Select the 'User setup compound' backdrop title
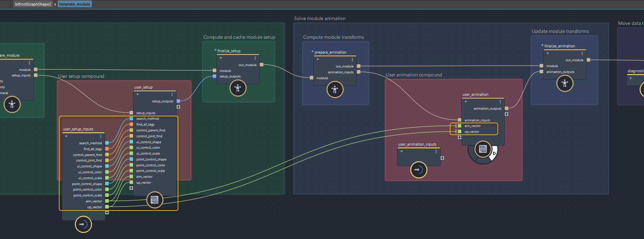The height and width of the screenshot is (239, 644). point(81,76)
